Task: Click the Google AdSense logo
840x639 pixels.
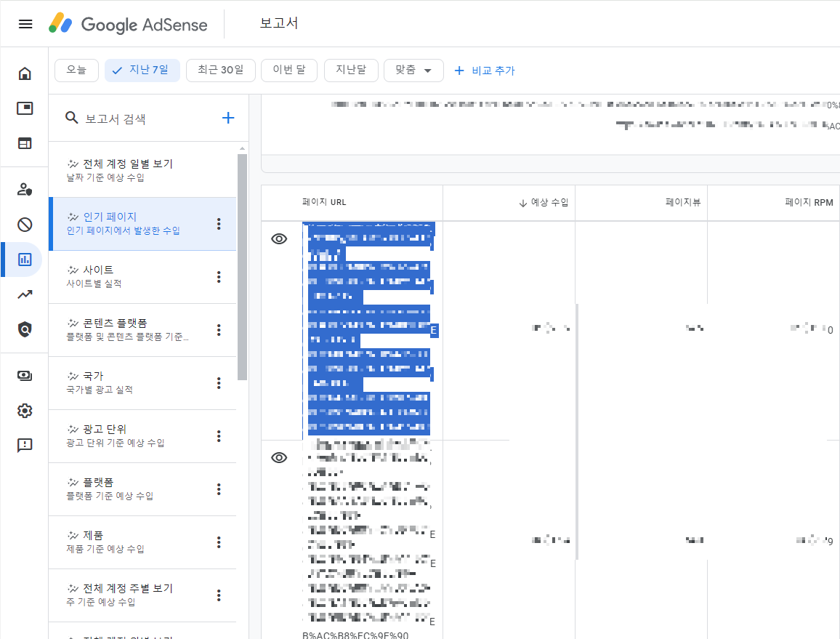Action: 128,24
